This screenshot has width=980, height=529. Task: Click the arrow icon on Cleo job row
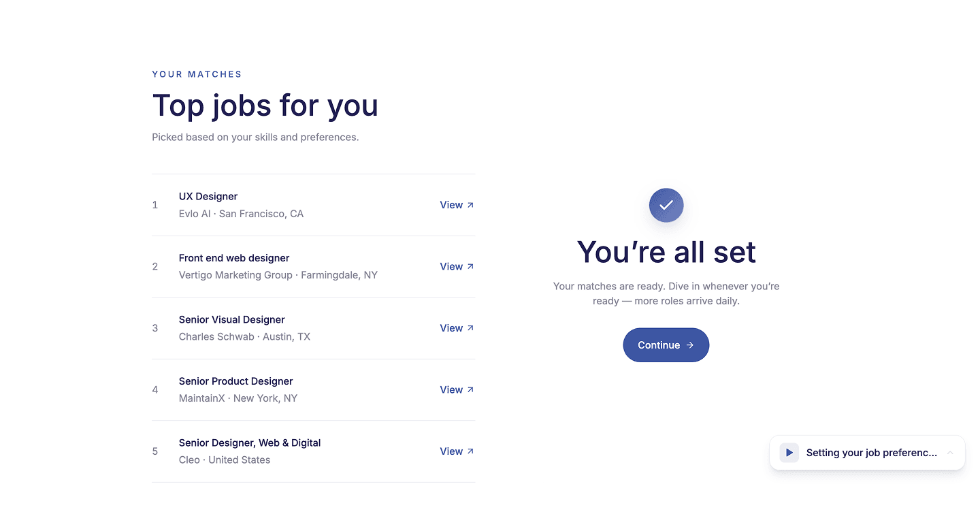pyautogui.click(x=470, y=451)
